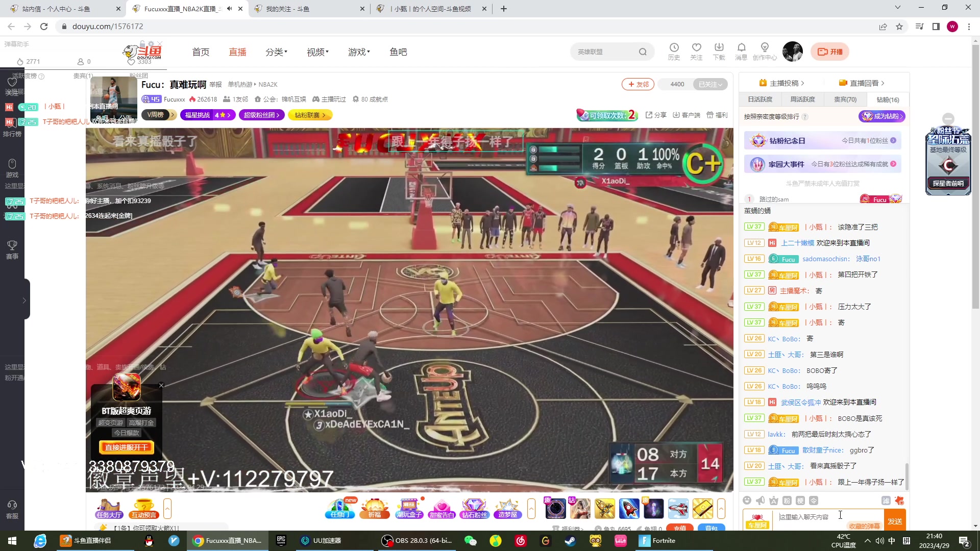Open the 超级粉丝团 badge
This screenshot has height=551, width=980.
(261, 115)
